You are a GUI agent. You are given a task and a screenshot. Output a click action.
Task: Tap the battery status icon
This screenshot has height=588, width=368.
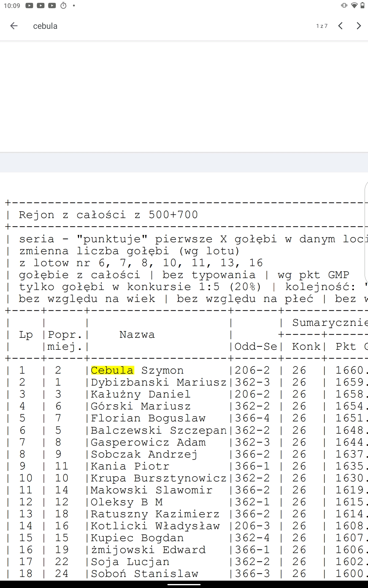pyautogui.click(x=362, y=6)
